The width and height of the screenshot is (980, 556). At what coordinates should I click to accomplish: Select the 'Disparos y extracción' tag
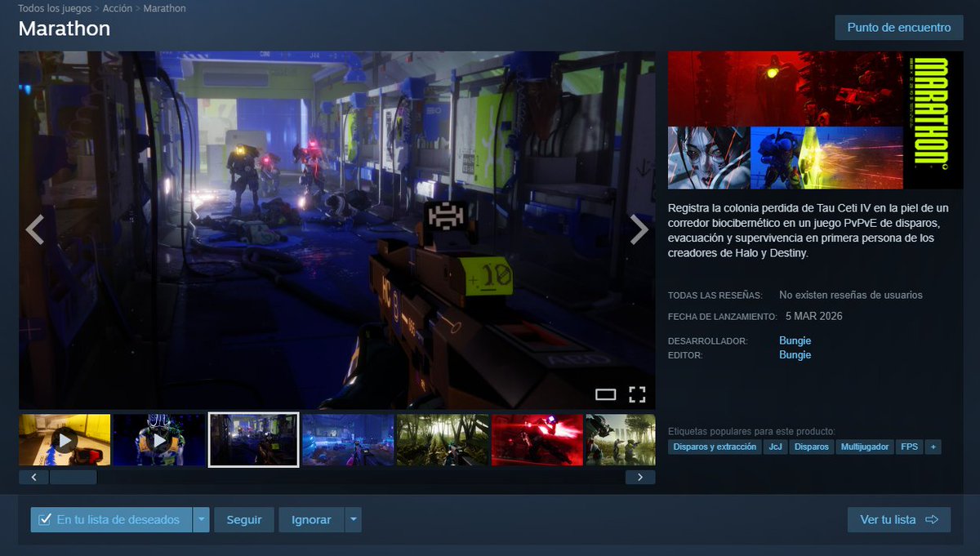click(x=715, y=447)
